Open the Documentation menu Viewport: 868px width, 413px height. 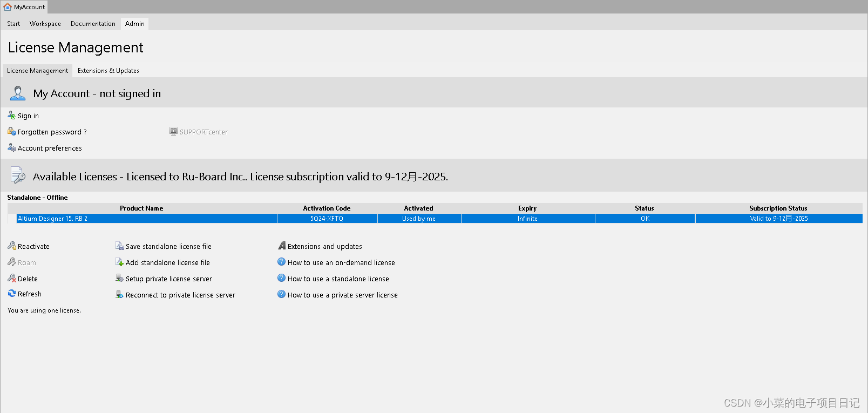pyautogui.click(x=93, y=24)
